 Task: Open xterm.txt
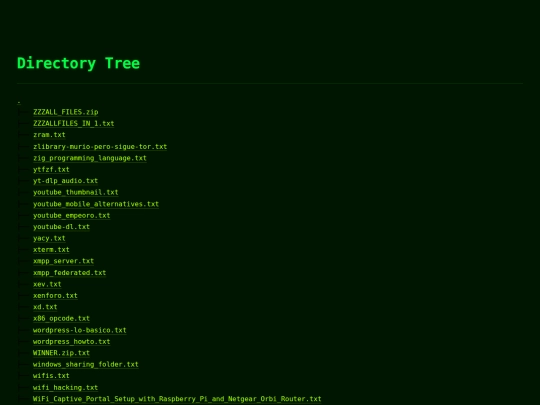click(x=51, y=250)
